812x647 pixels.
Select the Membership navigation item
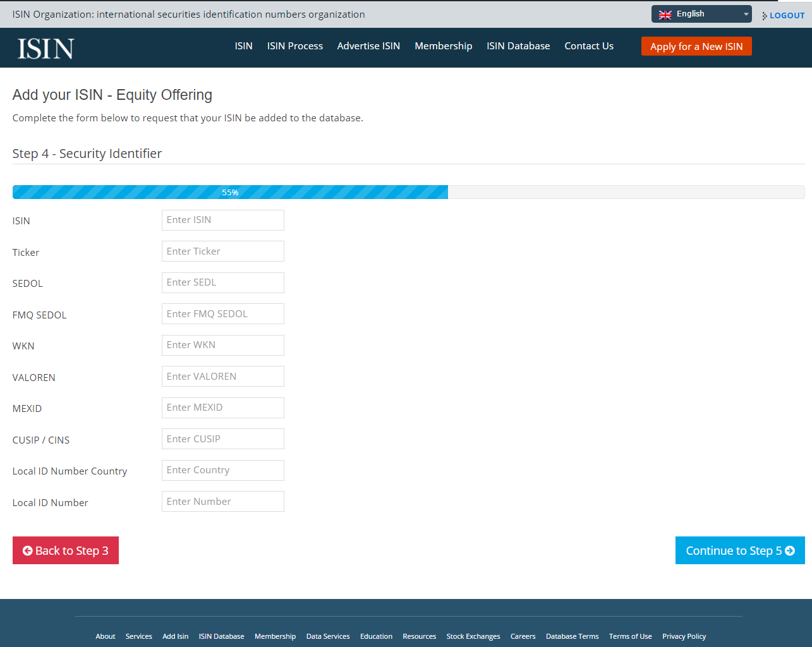(444, 45)
